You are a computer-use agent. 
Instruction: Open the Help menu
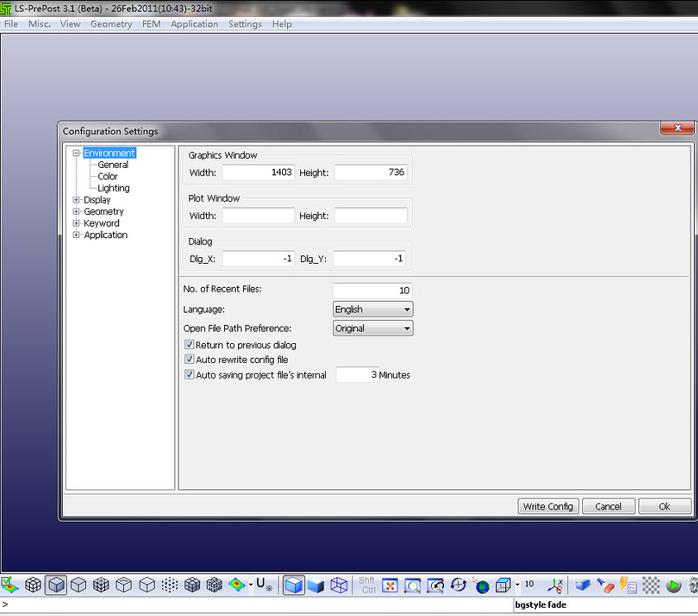(282, 24)
